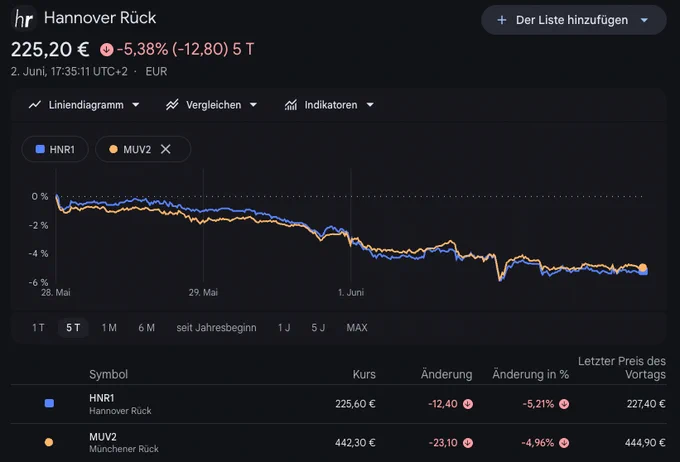Click down-arrow icon next to -12,40

[468, 404]
